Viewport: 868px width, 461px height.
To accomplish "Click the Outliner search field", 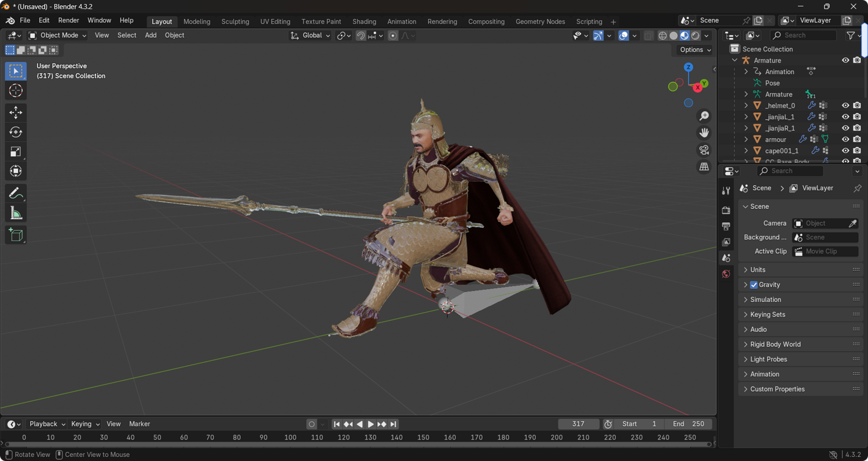I will click(803, 35).
